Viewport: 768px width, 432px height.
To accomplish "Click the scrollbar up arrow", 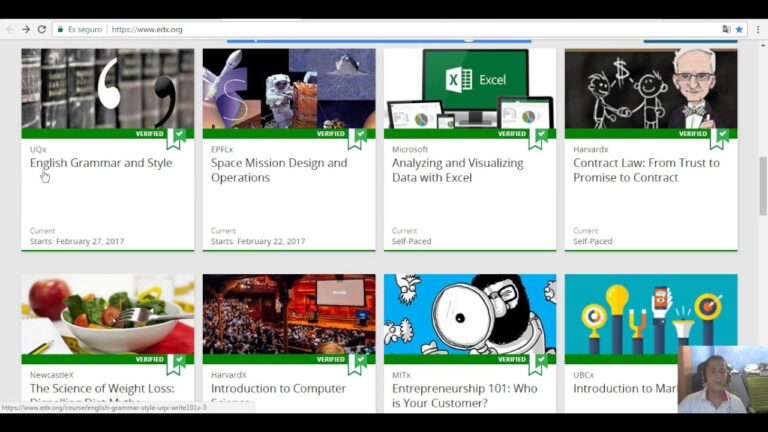I will point(763,45).
